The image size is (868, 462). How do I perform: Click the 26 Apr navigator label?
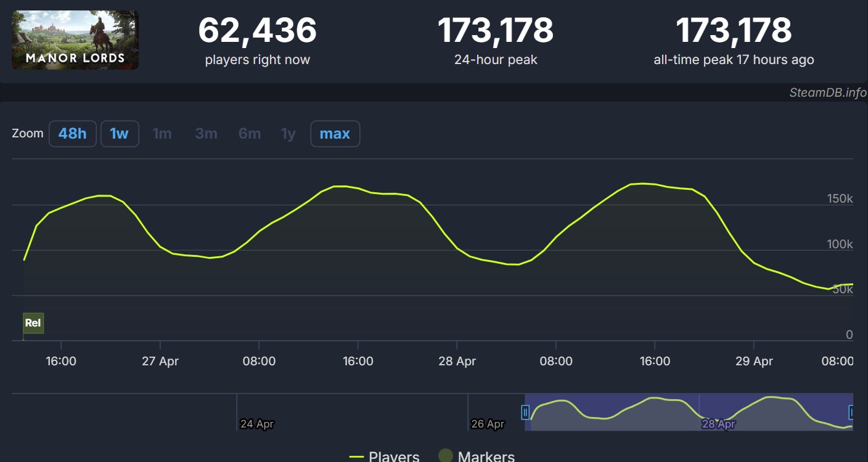tap(488, 424)
